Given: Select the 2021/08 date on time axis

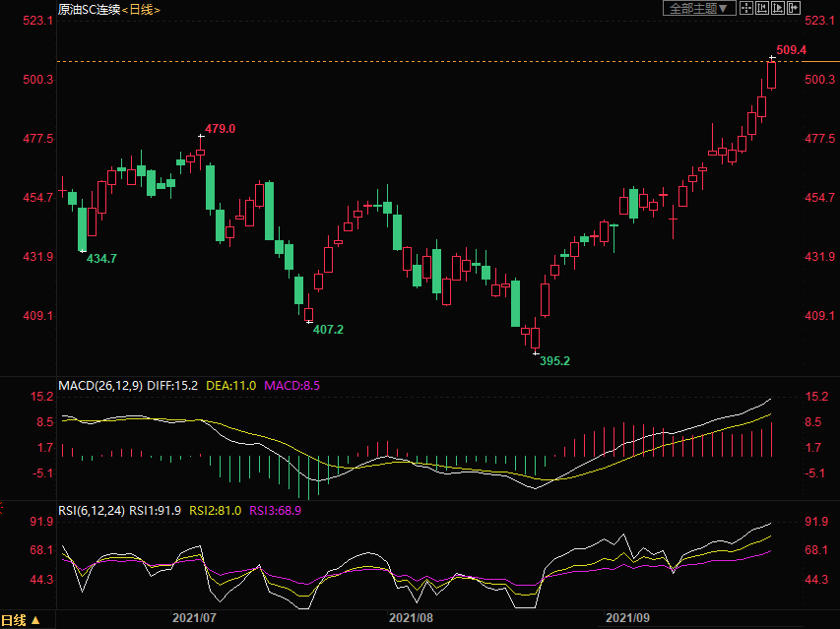Looking at the screenshot, I should [411, 618].
